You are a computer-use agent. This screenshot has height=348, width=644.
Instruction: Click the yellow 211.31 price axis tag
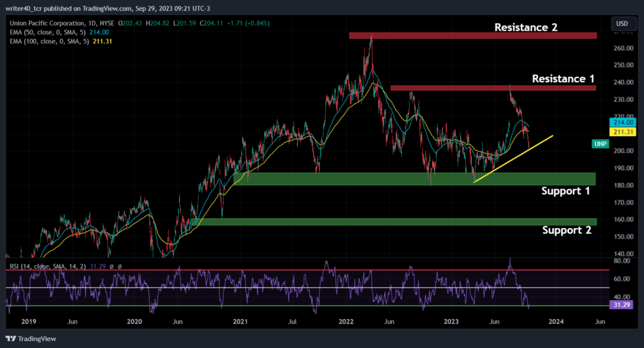[x=623, y=132]
